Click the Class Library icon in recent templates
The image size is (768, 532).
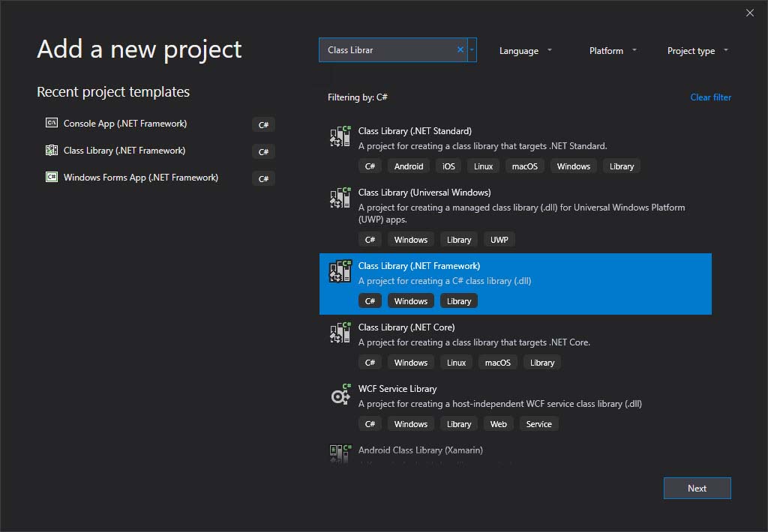coord(52,151)
